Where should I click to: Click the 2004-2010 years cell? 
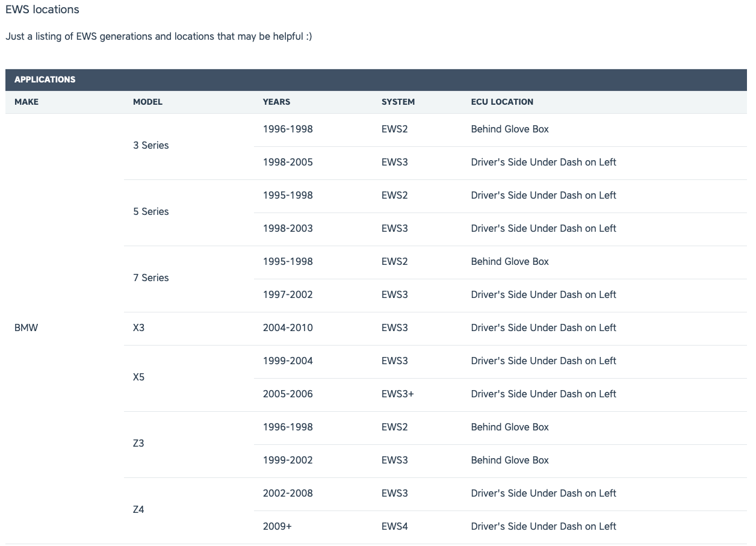pyautogui.click(x=288, y=328)
